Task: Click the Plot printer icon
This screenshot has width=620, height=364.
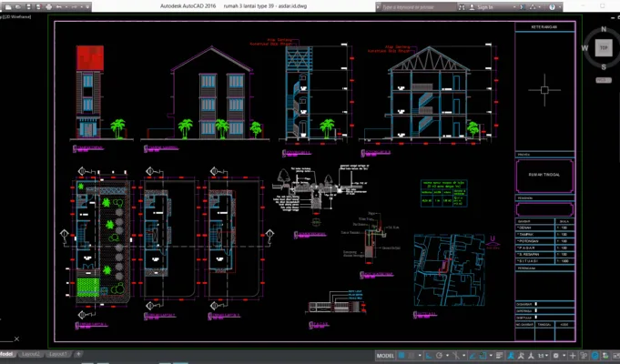Action: click(x=48, y=6)
